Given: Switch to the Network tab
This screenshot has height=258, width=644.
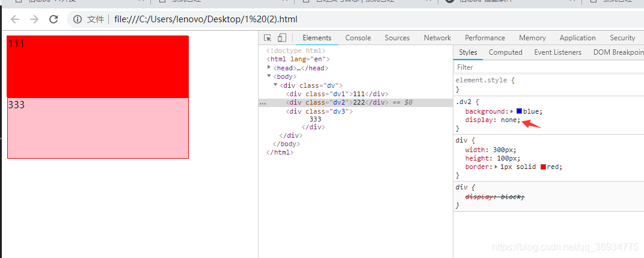Looking at the screenshot, I should click(x=437, y=38).
